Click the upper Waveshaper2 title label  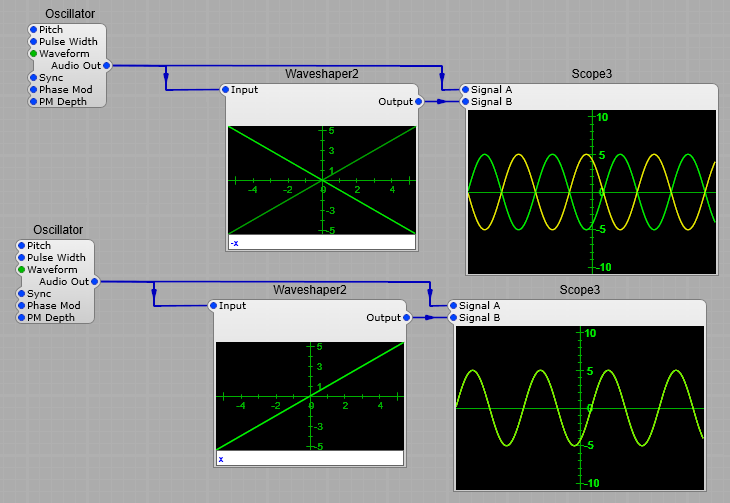321,74
